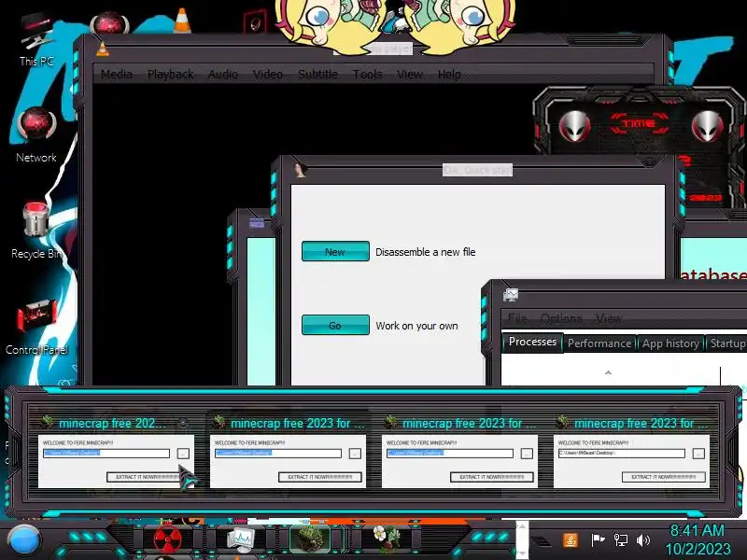Open the Action Center flag tray icon
The image size is (747, 560).
coord(598,540)
